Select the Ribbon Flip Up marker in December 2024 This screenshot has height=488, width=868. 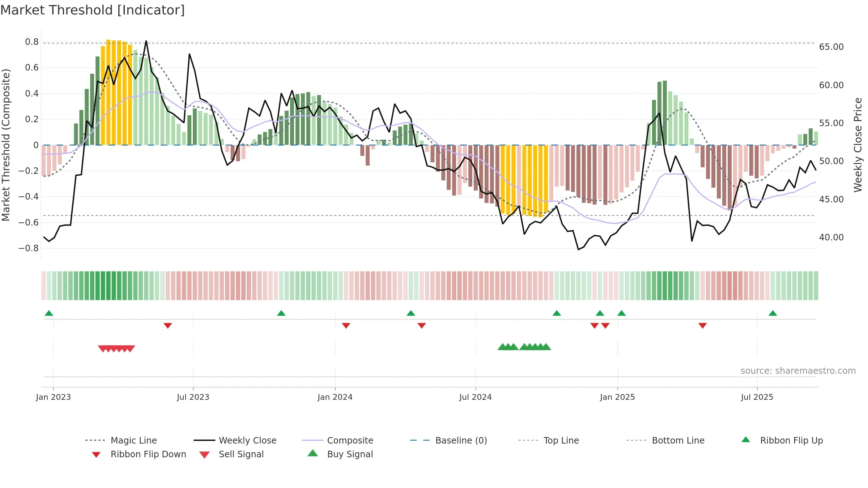[600, 313]
